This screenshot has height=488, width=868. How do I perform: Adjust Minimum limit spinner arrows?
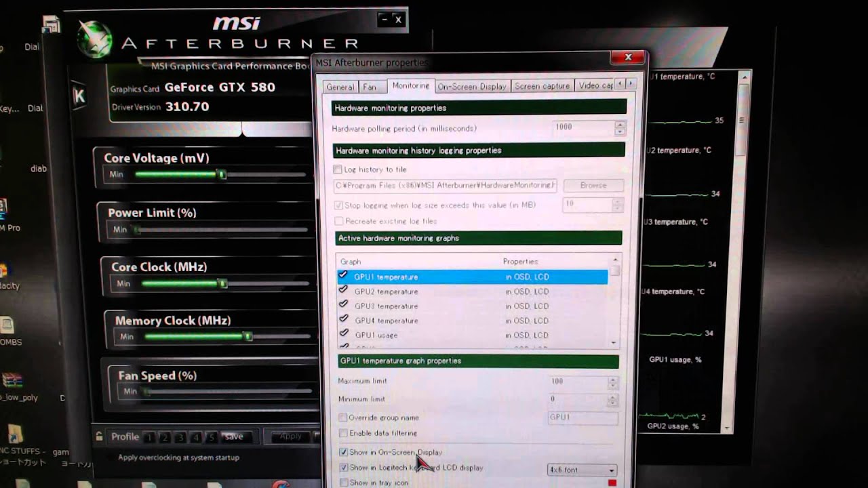[x=613, y=399]
